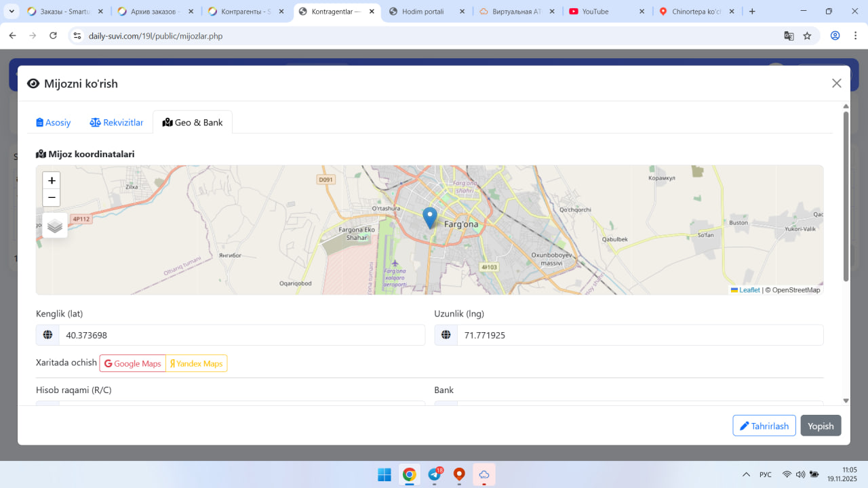Open the map layers control
868x488 pixels.
coord(55,226)
